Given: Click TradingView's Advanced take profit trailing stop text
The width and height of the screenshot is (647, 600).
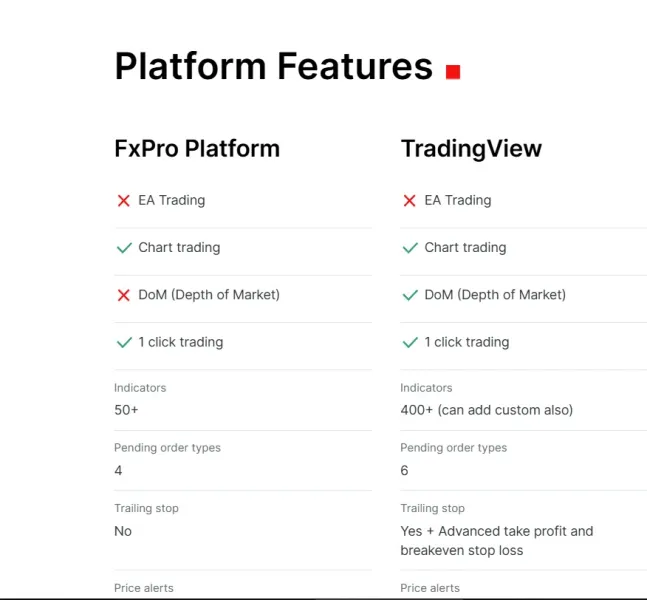Looking at the screenshot, I should (497, 541).
